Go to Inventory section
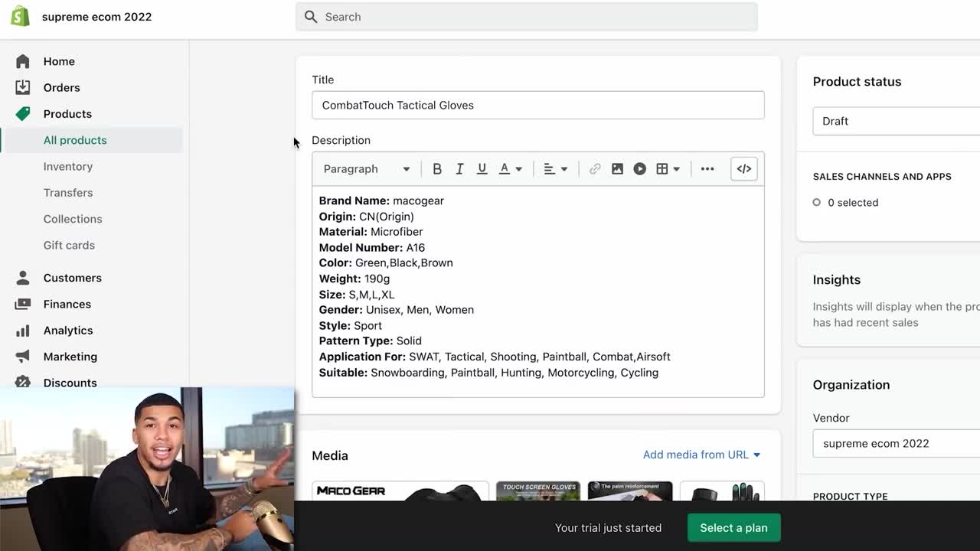The height and width of the screenshot is (551, 980). point(68,166)
